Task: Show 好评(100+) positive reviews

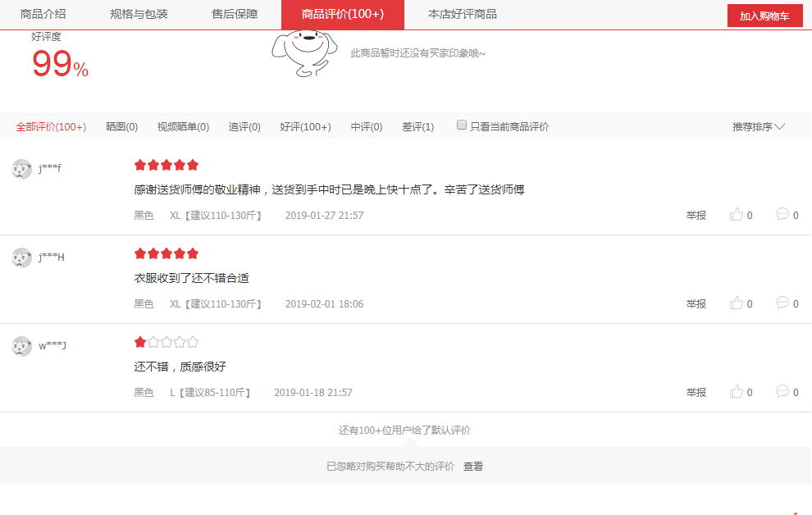Action: click(306, 127)
